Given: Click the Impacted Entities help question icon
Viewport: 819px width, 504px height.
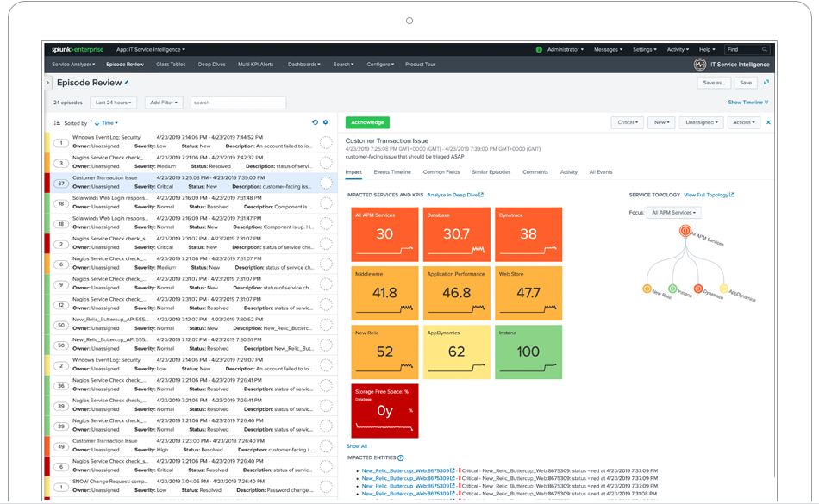Looking at the screenshot, I should (401, 457).
